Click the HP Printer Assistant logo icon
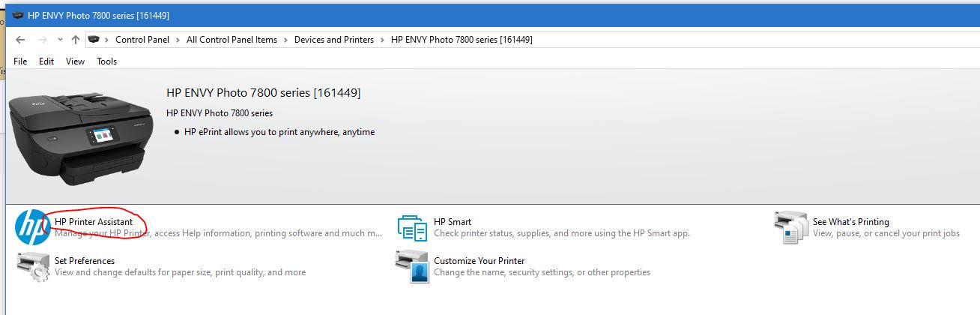980x315 pixels. [x=32, y=227]
